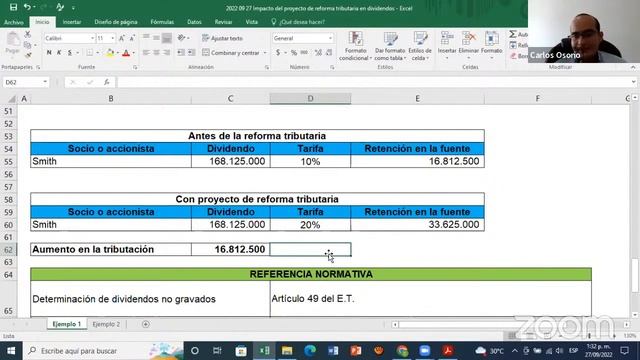Click the Eliminar cells button

tap(469, 46)
